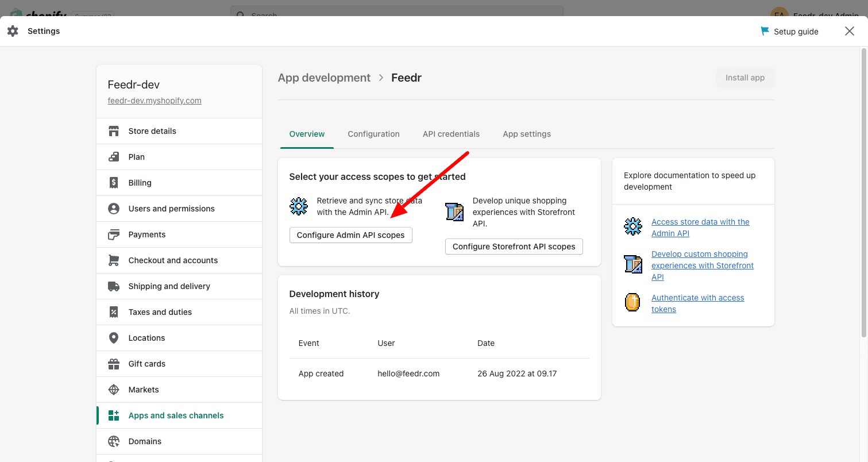This screenshot has height=462, width=868.
Task: Go back to App development breadcrumb
Action: tap(324, 78)
